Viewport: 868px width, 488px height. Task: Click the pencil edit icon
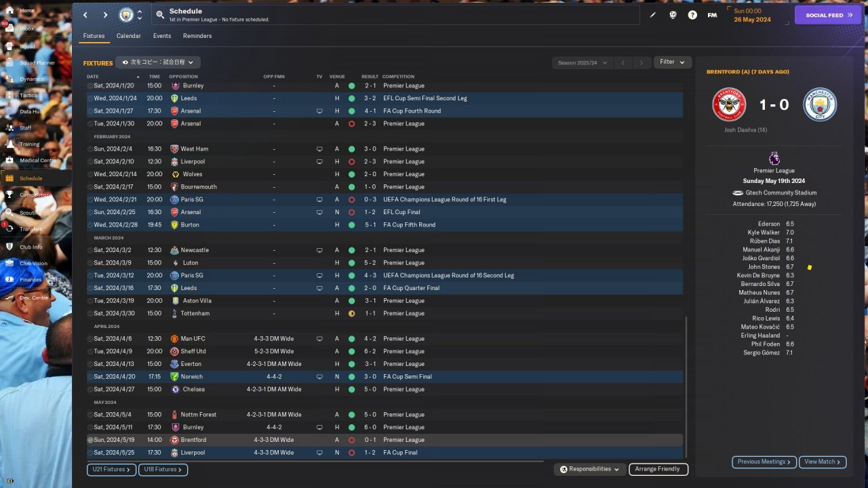tap(653, 15)
